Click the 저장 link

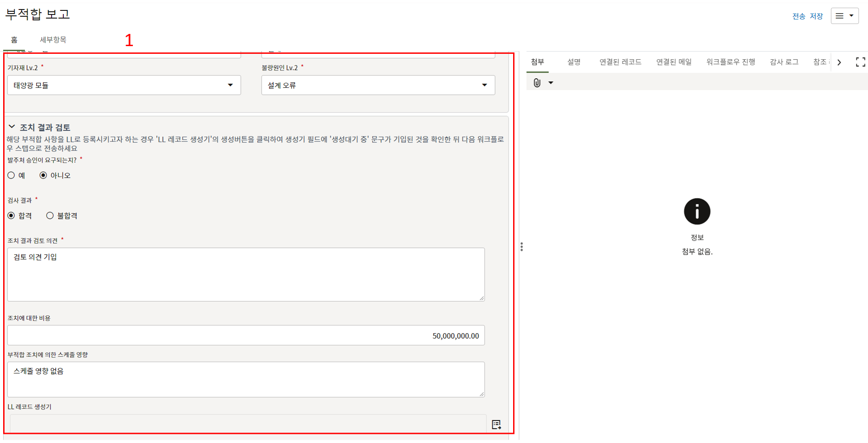click(x=816, y=16)
